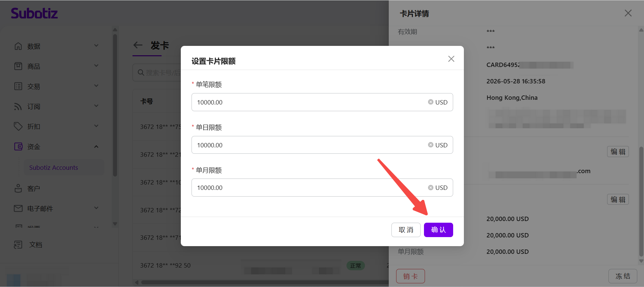Click the date 2026-05-28 16:35:58
This screenshot has height=287, width=644.
click(x=516, y=81)
